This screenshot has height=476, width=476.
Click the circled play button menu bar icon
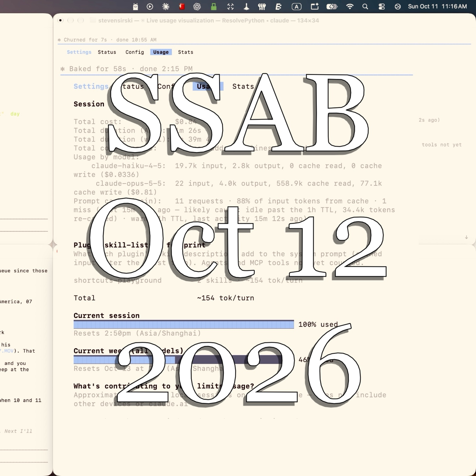coord(150,7)
